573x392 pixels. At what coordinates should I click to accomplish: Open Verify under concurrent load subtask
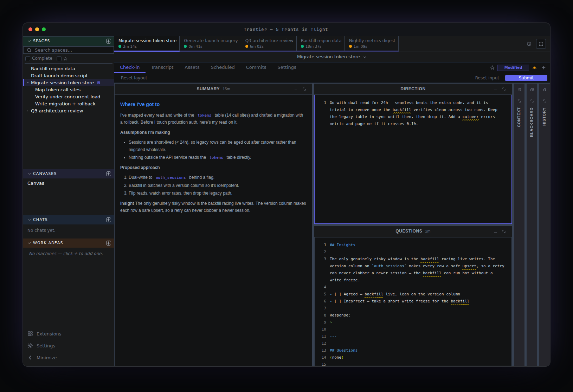pyautogui.click(x=67, y=97)
